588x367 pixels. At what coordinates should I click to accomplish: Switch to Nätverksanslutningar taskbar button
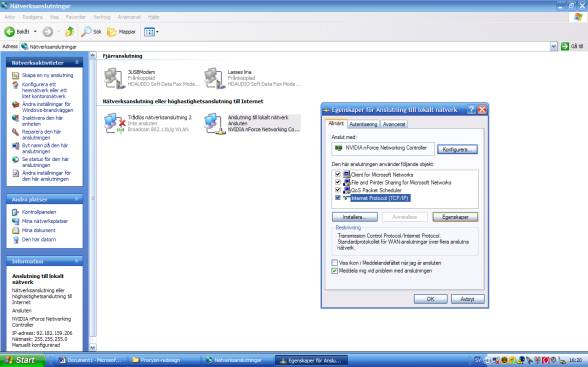coord(237,360)
